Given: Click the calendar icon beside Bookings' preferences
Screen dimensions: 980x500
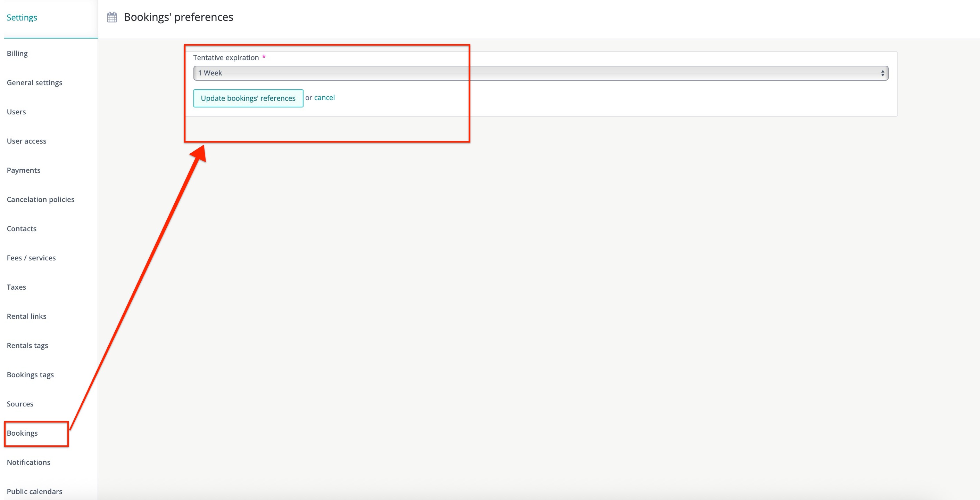Looking at the screenshot, I should 112,16.
